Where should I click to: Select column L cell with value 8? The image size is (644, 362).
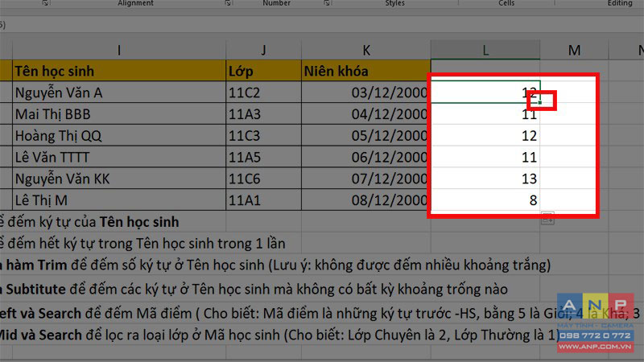pyautogui.click(x=485, y=200)
